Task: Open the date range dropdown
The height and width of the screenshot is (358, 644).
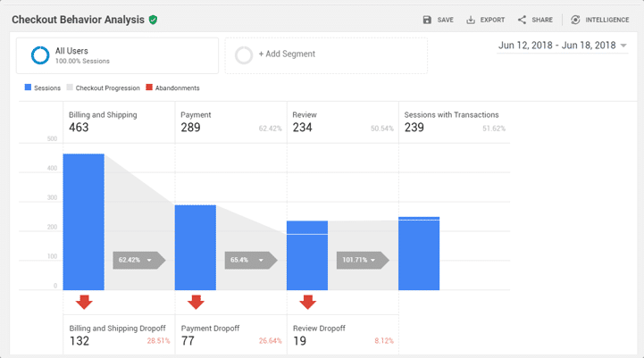Action: (563, 46)
